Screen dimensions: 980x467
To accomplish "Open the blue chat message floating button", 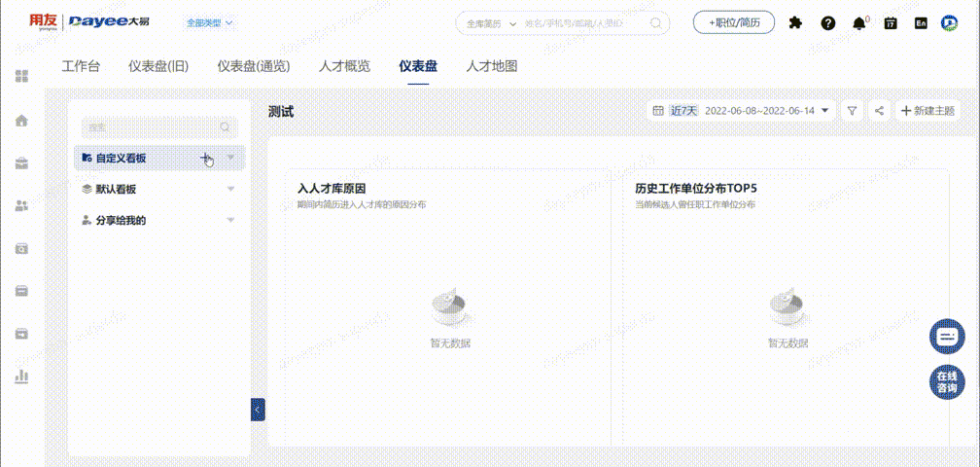I will point(948,337).
